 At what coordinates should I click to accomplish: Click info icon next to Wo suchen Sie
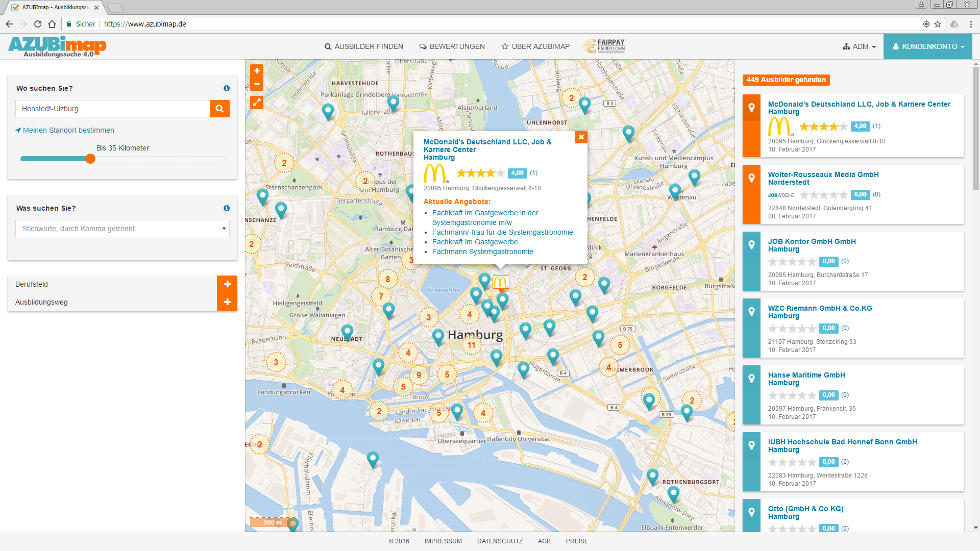(x=227, y=88)
